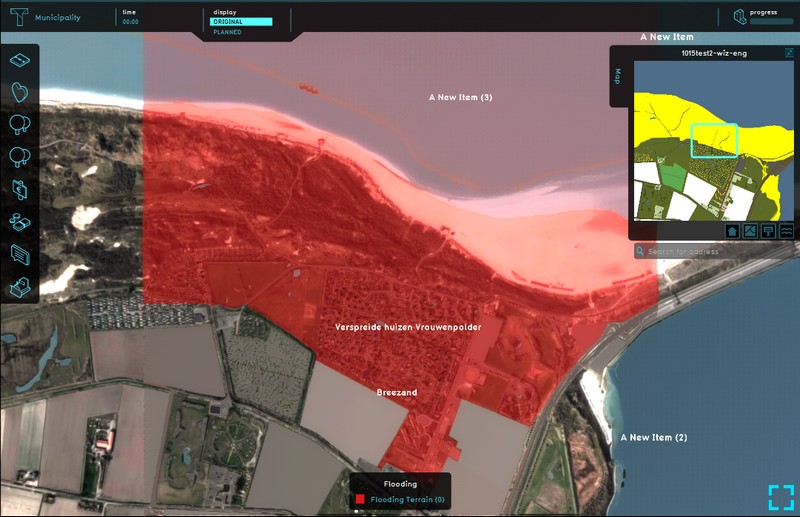Click the waves icon under the minimap
The image size is (800, 517).
[787, 230]
